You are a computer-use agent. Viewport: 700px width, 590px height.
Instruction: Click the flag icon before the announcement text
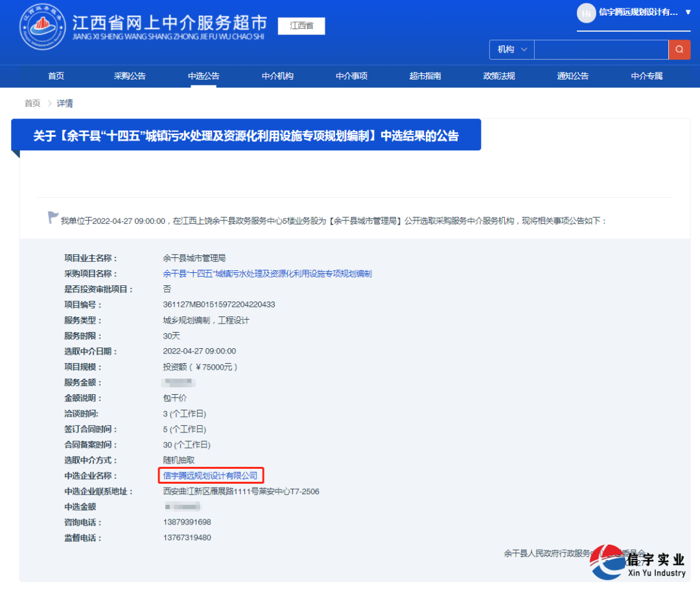point(52,217)
